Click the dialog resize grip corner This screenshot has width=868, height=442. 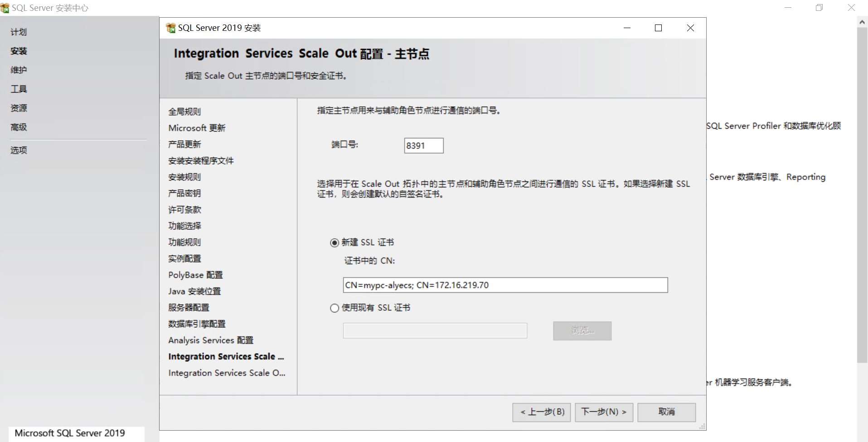pyautogui.click(x=702, y=426)
